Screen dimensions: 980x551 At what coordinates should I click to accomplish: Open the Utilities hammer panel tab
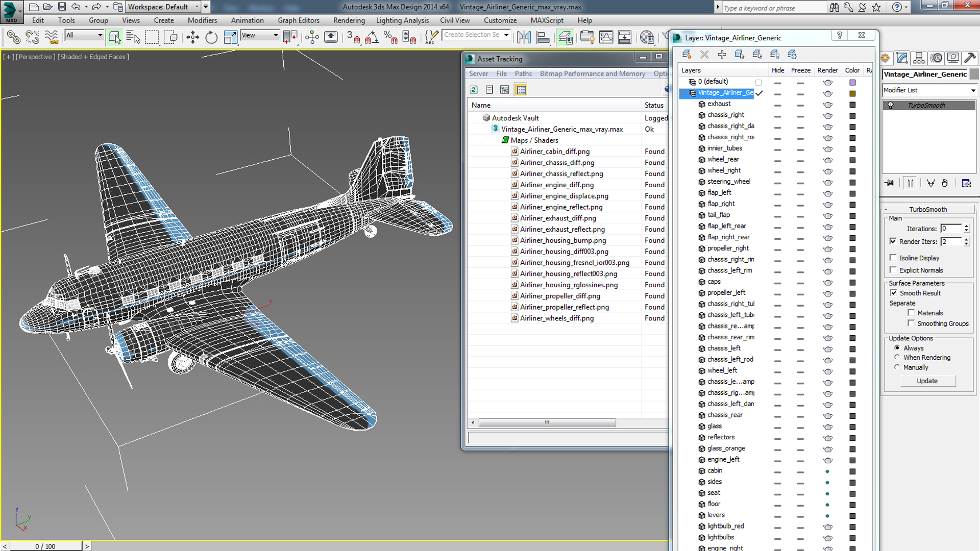(970, 58)
